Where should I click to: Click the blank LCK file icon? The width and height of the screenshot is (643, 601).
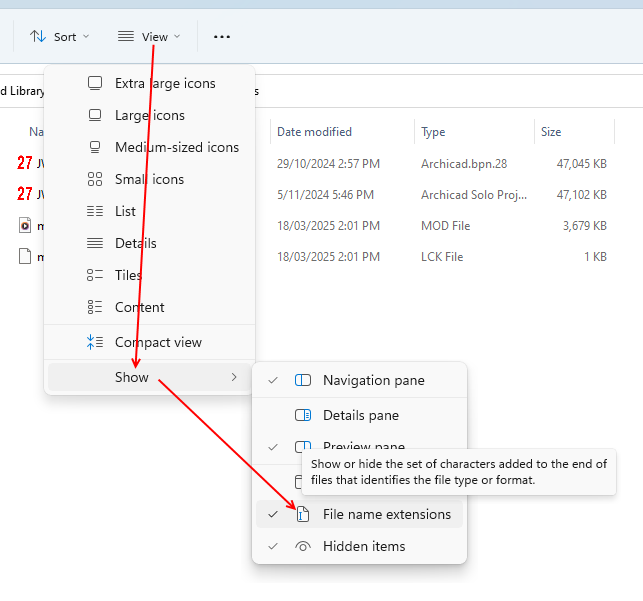(x=25, y=256)
